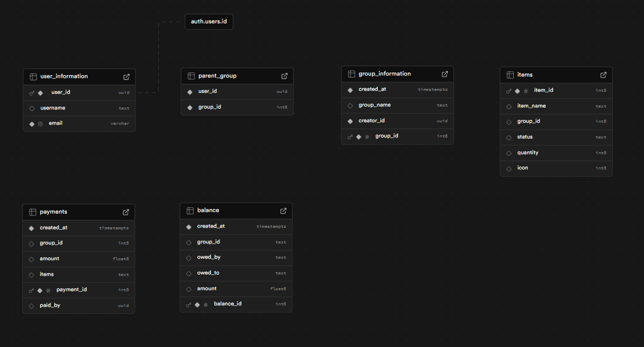Click the table grid icon in items header

tap(510, 75)
